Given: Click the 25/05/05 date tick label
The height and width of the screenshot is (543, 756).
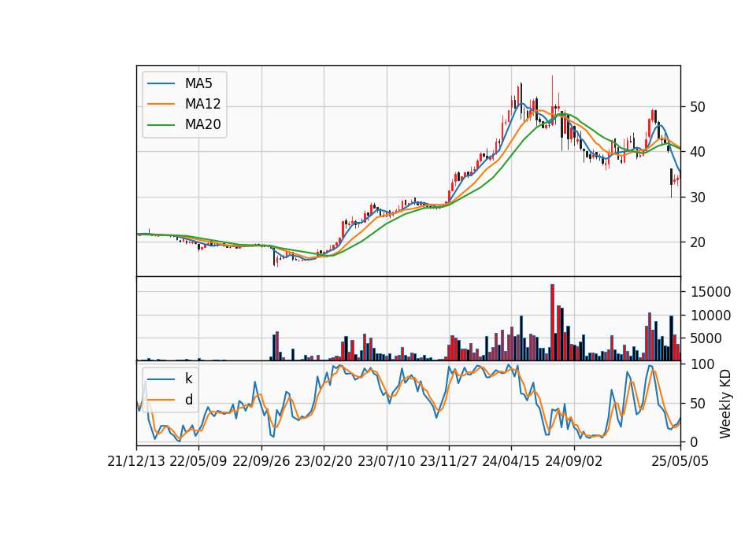Looking at the screenshot, I should click(x=680, y=461).
